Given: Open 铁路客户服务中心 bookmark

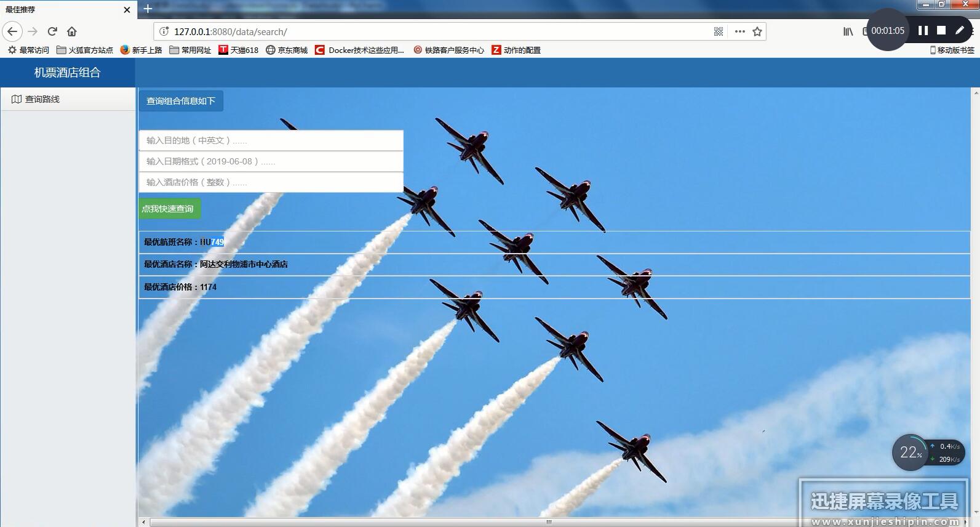Looking at the screenshot, I should pos(448,50).
